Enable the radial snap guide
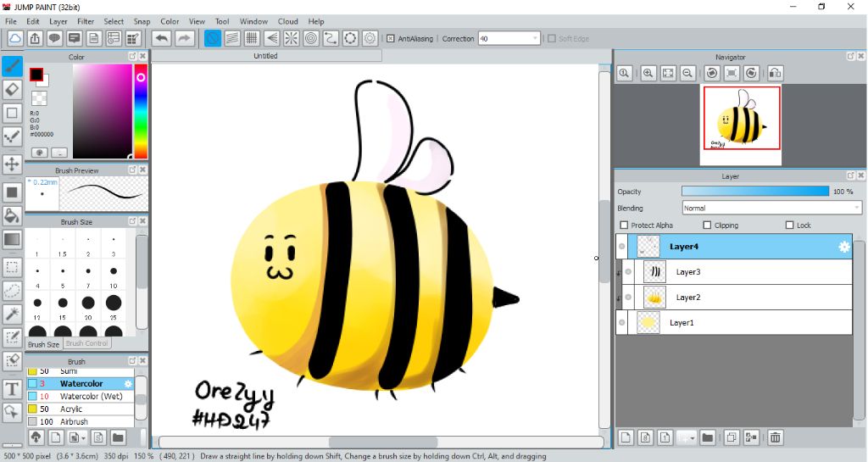This screenshot has height=462, width=868. tap(291, 38)
